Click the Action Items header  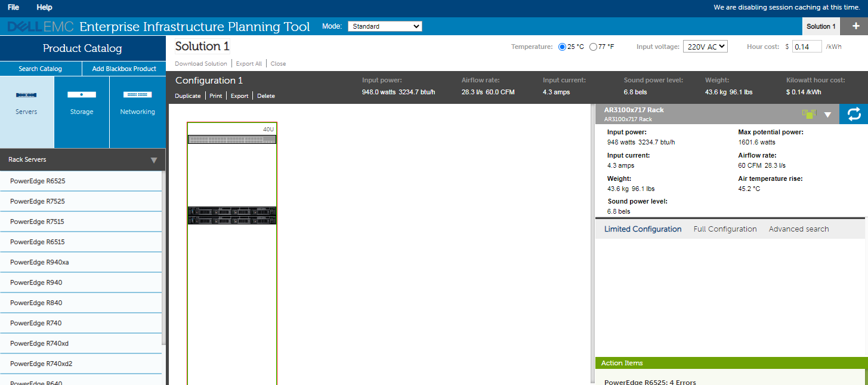click(x=731, y=363)
